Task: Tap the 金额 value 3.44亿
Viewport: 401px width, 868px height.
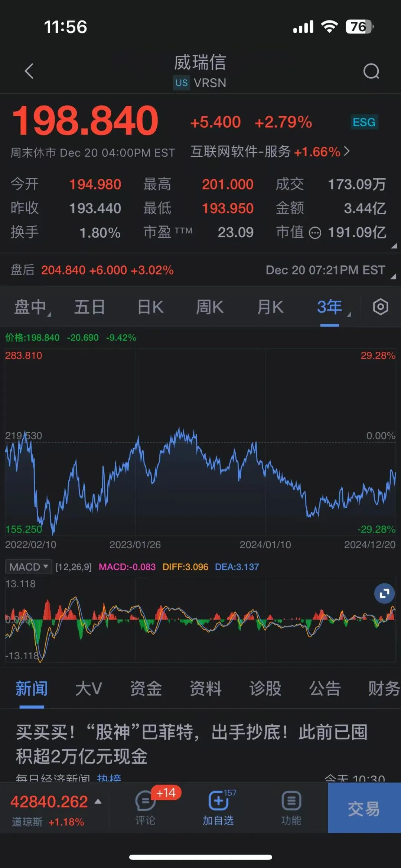Action: [x=365, y=208]
